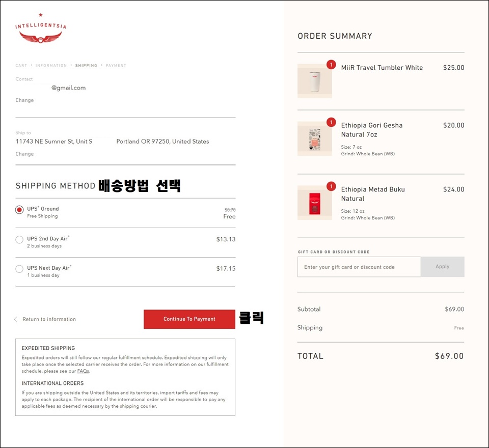
Task: Open Information breadcrumb step
Action: (51, 66)
